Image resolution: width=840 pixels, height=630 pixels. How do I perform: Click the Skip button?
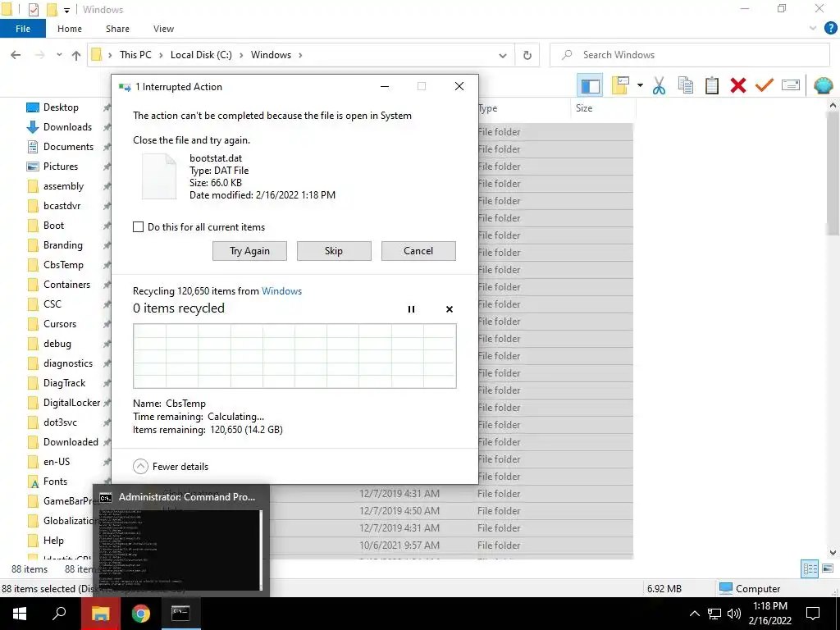(334, 251)
